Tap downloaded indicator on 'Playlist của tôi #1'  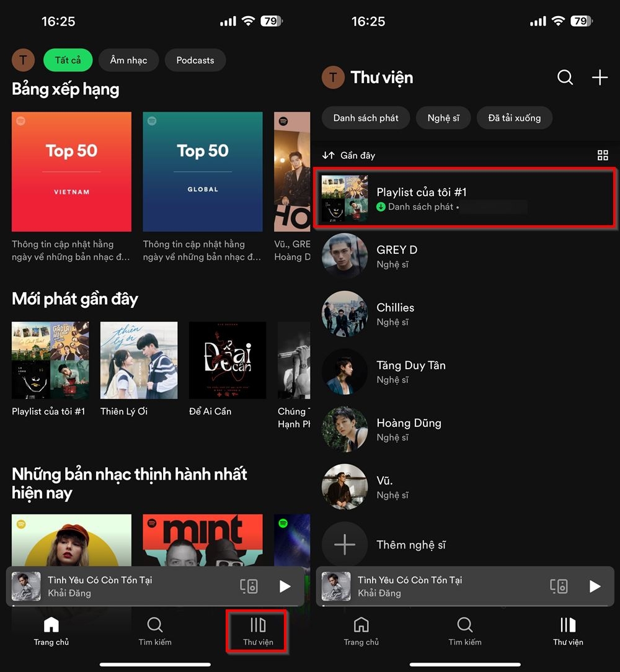point(381,207)
